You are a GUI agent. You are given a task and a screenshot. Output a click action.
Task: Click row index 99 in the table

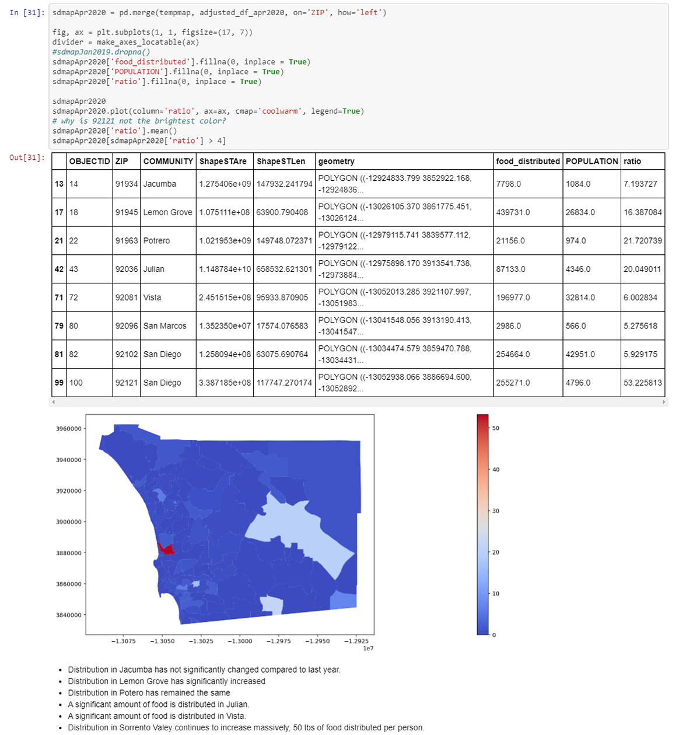click(59, 383)
